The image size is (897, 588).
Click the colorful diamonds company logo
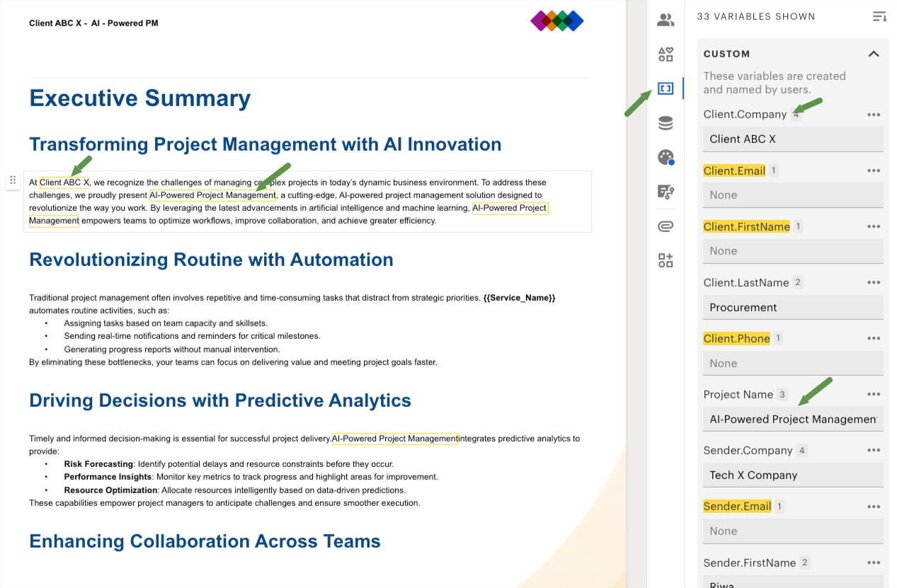[x=557, y=21]
